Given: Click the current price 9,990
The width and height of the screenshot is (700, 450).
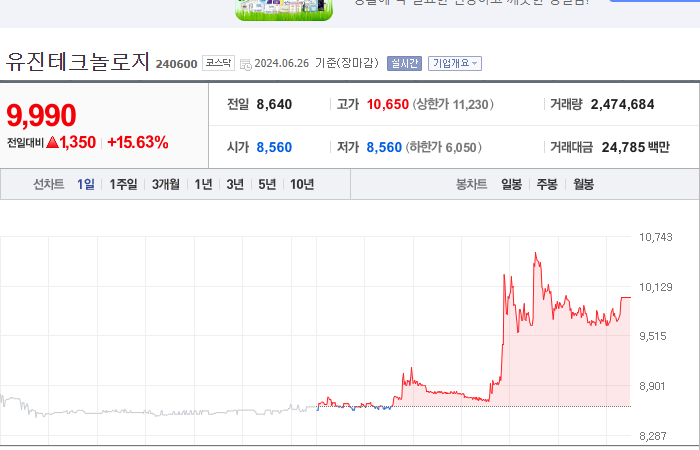Looking at the screenshot, I should tap(42, 115).
